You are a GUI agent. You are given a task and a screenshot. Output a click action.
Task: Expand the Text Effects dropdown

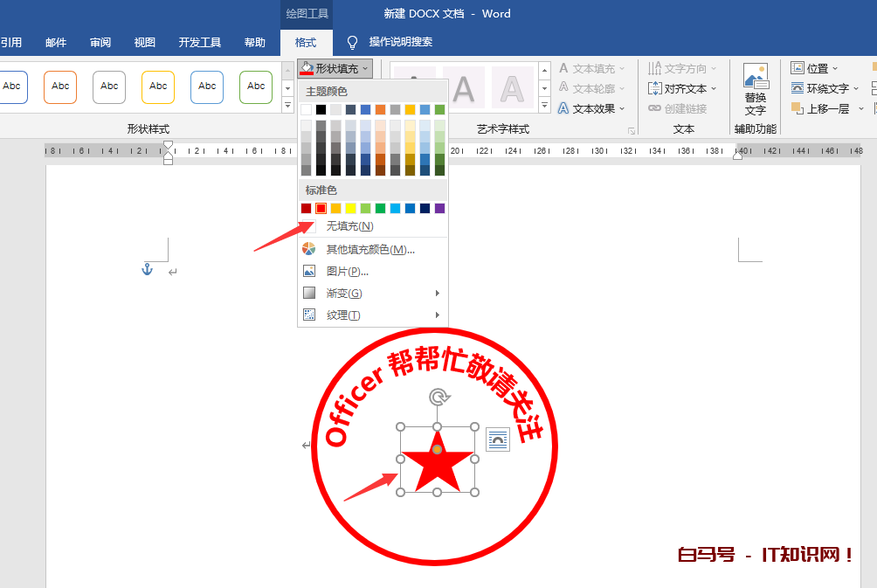[x=593, y=108]
